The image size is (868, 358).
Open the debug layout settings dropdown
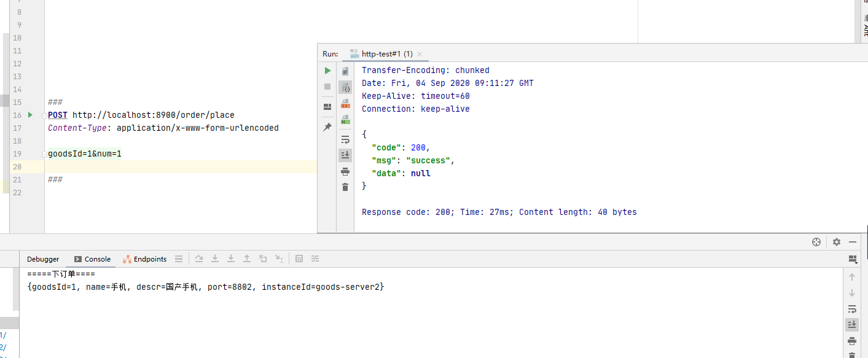coord(852,259)
